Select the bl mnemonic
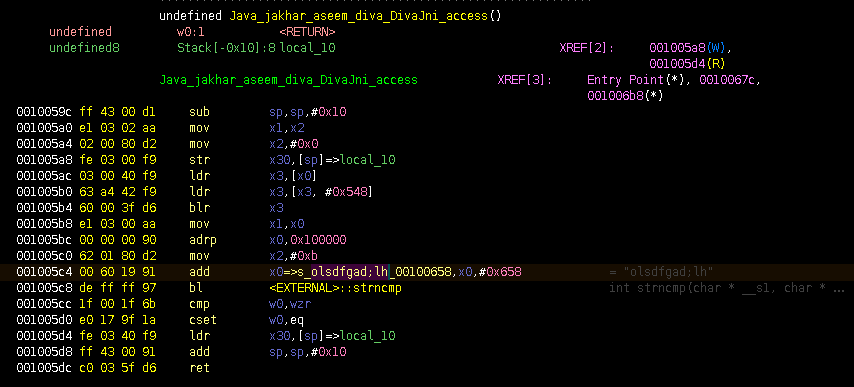Viewport: 854px width, 387px height. (196, 288)
